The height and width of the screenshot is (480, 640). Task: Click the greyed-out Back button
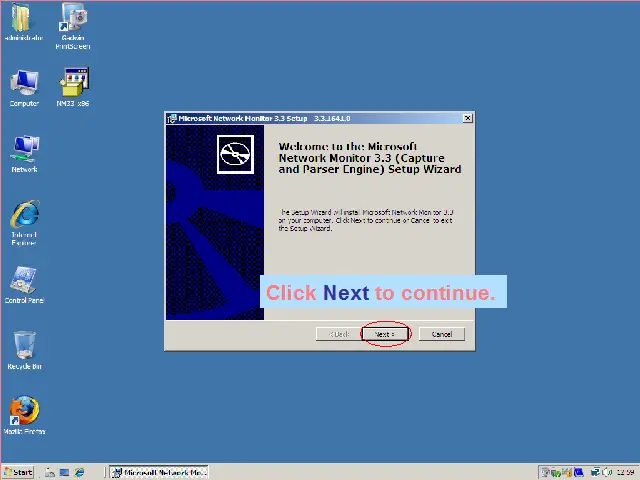click(x=338, y=334)
